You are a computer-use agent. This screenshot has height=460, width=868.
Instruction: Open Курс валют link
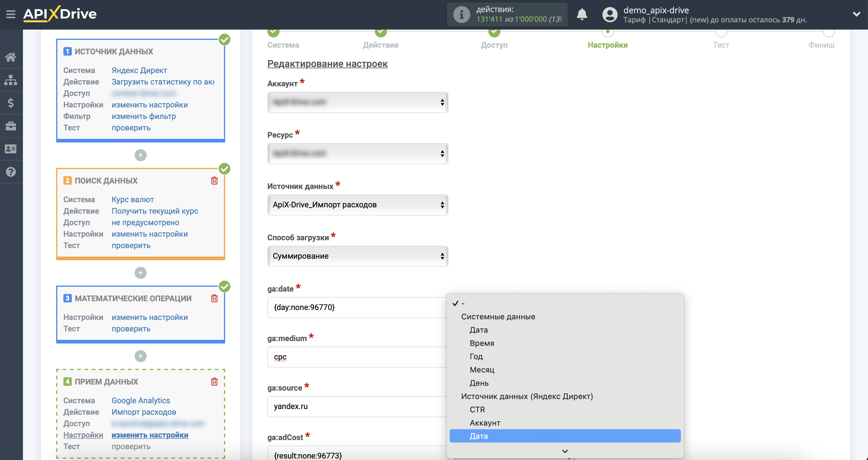133,199
